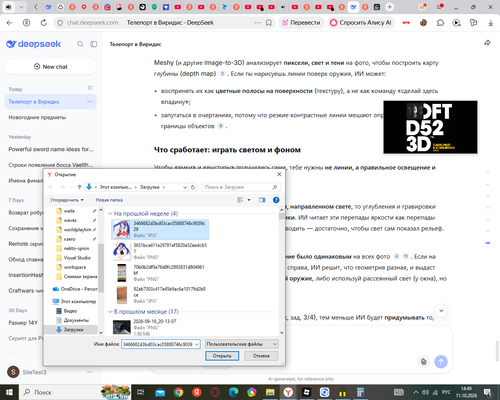Click the change view icon in dialog
Viewport: 500px width, 400px height.
pos(240,200)
